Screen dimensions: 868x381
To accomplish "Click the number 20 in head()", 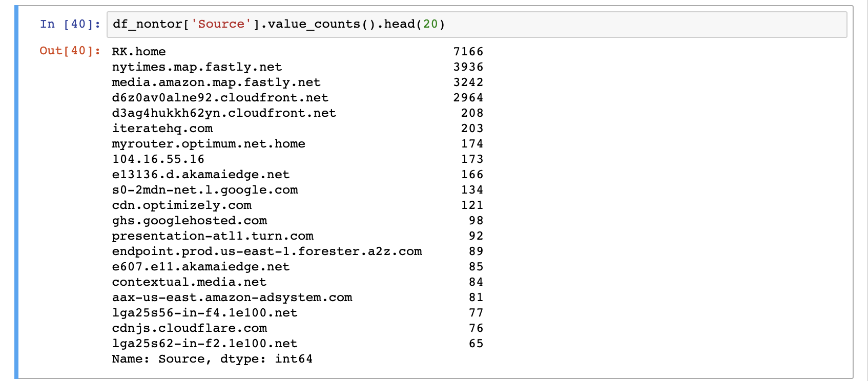I will pos(430,24).
